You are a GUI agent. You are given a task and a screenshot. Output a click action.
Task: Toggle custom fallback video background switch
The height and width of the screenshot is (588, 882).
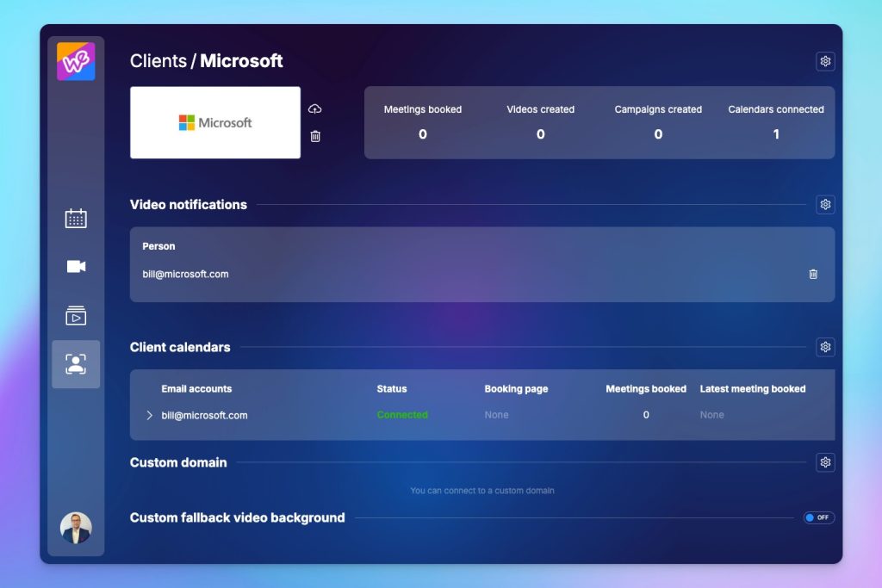point(818,517)
